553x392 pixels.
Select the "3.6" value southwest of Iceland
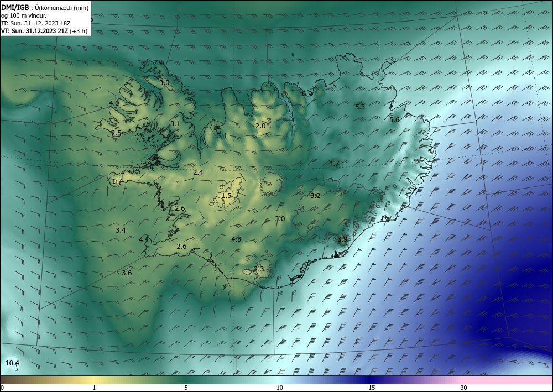pyautogui.click(x=127, y=273)
